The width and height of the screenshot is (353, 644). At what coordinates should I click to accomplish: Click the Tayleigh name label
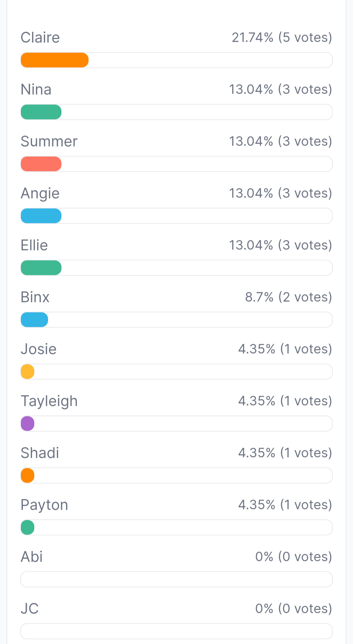(x=49, y=401)
